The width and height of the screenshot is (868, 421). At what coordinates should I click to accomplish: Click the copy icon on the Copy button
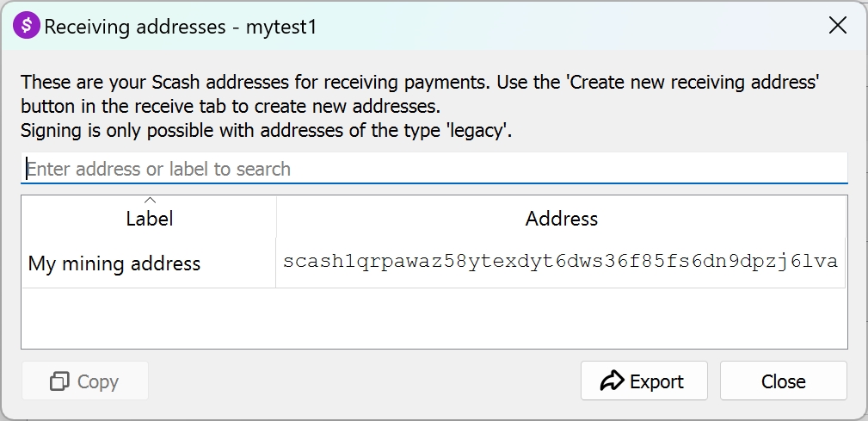tap(59, 381)
